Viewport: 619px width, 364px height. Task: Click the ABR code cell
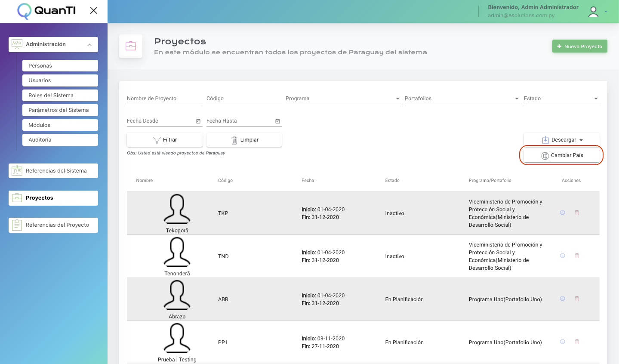point(223,299)
